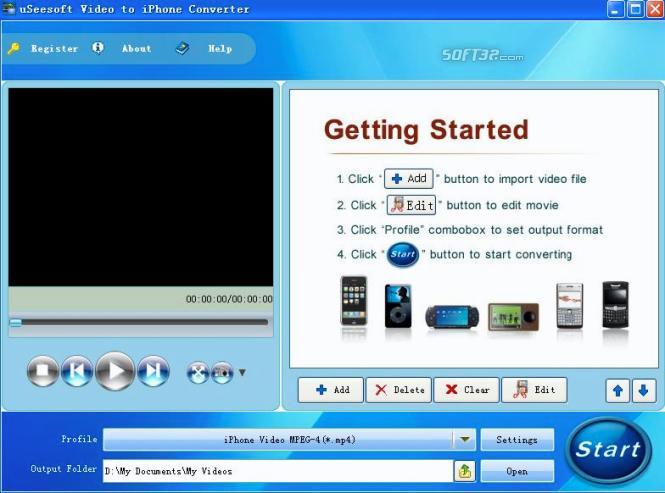Click the Help book icon
This screenshot has width=665, height=493.
pyautogui.click(x=182, y=48)
